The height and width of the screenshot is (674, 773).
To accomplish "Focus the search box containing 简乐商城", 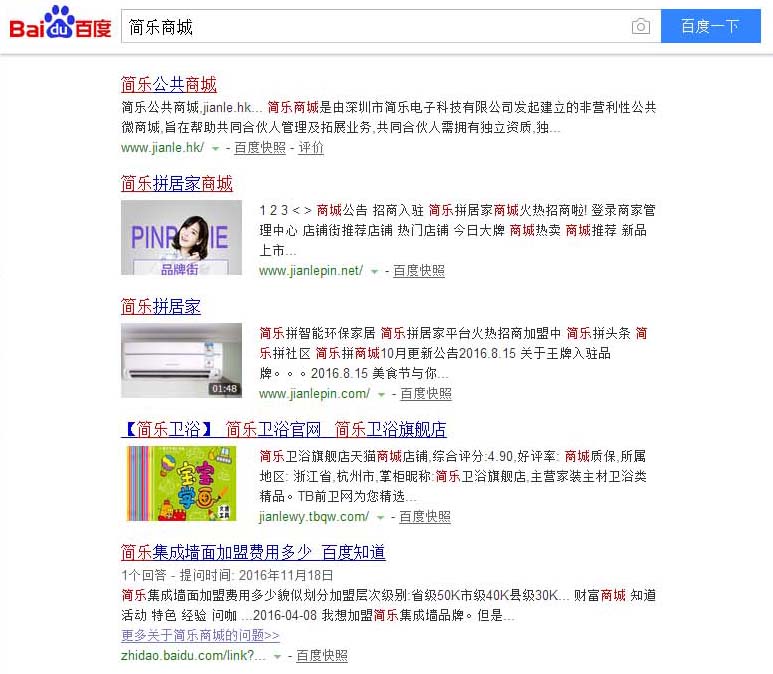I will coord(375,26).
